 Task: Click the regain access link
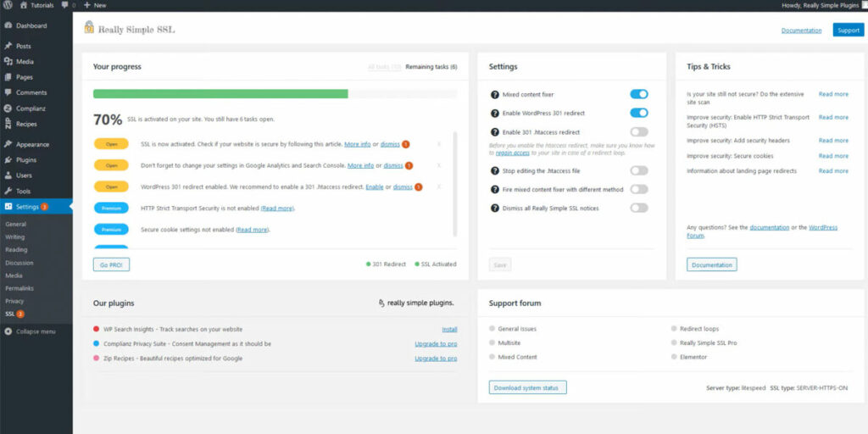(513, 153)
